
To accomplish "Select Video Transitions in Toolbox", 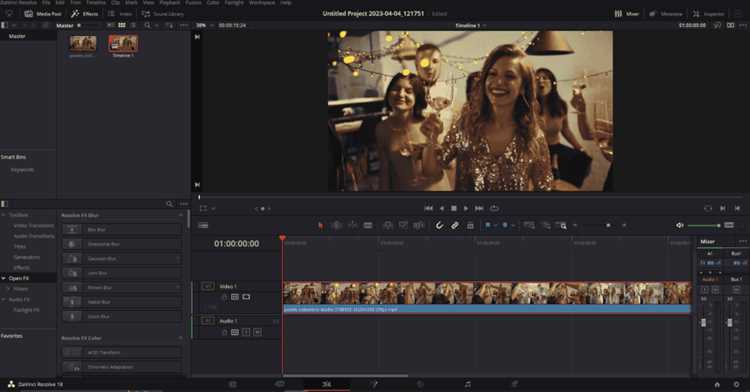I will tap(33, 226).
